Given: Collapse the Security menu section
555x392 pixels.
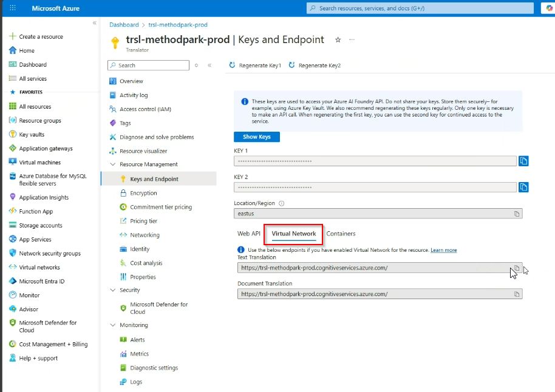Looking at the screenshot, I should [113, 290].
